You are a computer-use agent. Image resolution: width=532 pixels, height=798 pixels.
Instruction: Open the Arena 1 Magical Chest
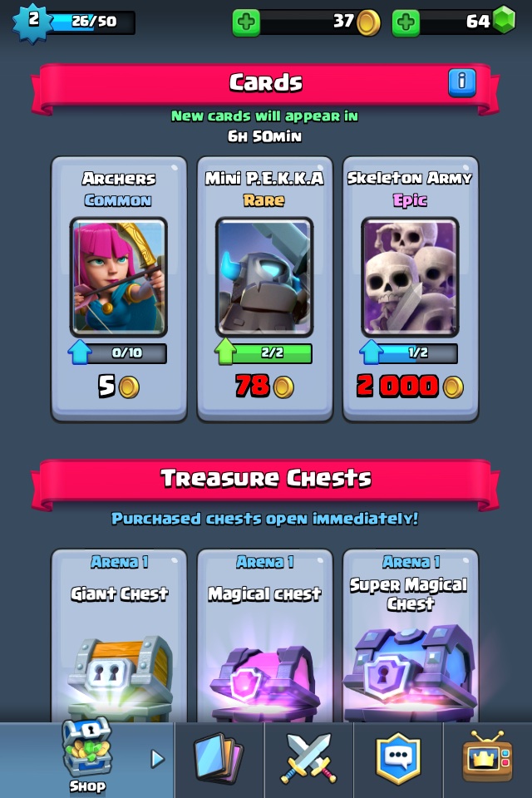[x=264, y=635]
